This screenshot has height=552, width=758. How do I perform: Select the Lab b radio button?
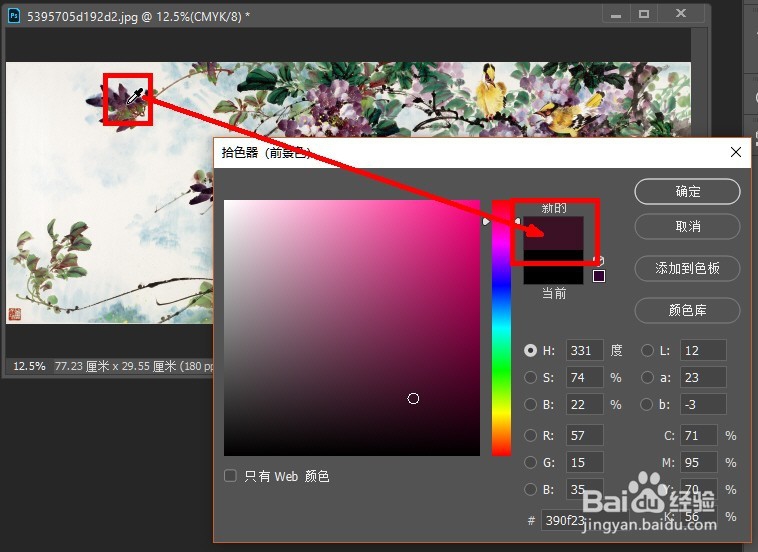(646, 404)
